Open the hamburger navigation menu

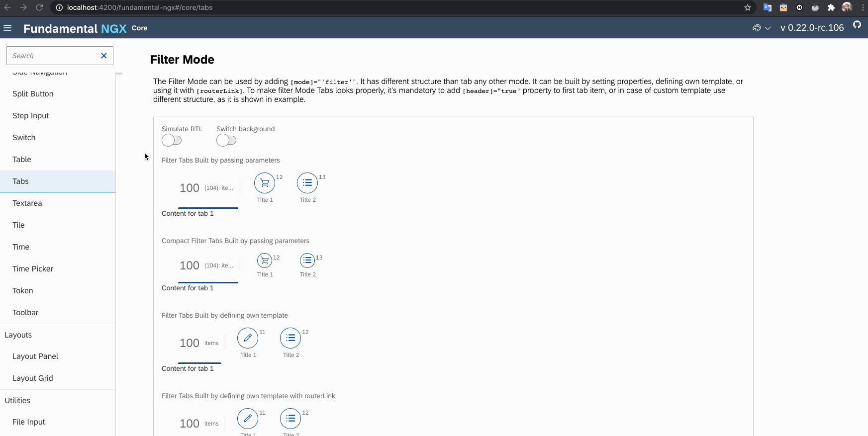pyautogui.click(x=7, y=28)
